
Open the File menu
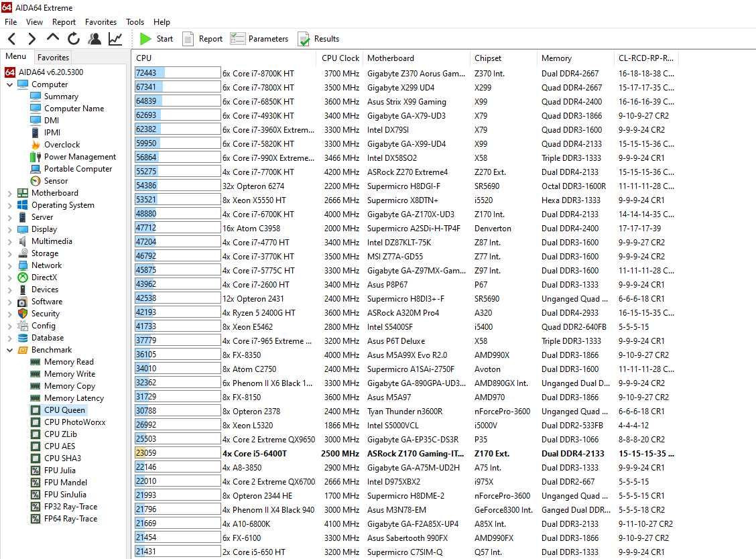(11, 21)
